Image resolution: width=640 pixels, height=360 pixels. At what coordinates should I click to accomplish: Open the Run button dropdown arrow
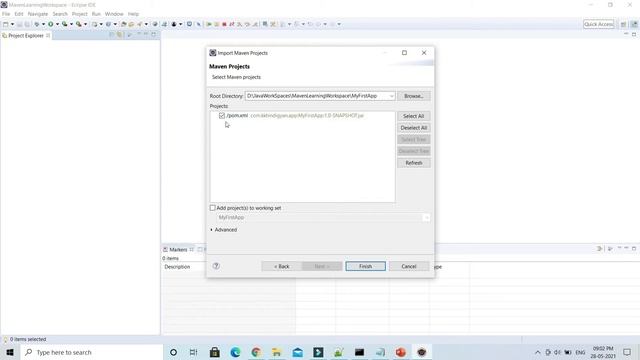pyautogui.click(x=57, y=24)
